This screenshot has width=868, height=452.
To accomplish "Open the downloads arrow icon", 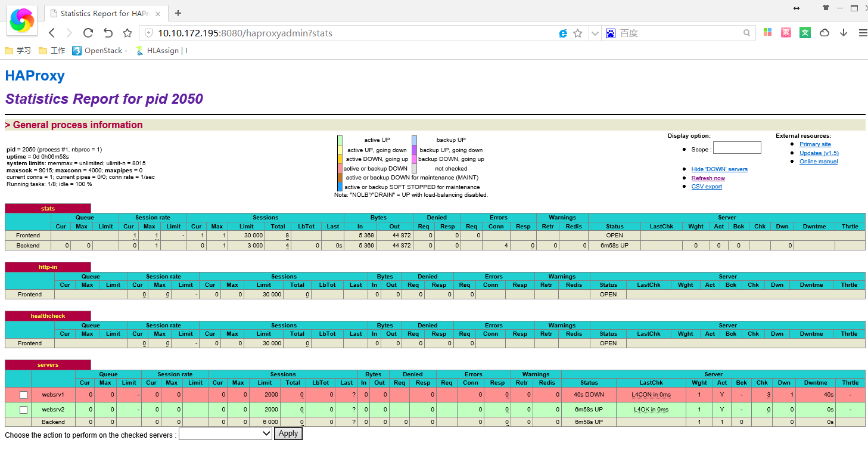I will pyautogui.click(x=844, y=33).
